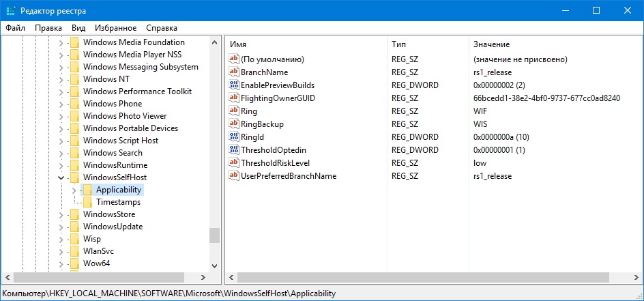Open the Файл menu
Viewport: 644px width, 301px height.
(x=16, y=28)
